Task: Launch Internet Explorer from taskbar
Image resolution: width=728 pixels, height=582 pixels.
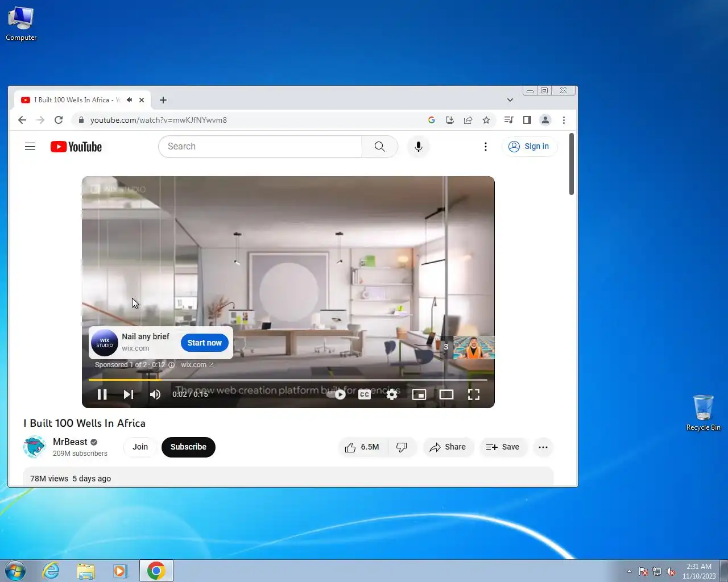Action: point(51,571)
